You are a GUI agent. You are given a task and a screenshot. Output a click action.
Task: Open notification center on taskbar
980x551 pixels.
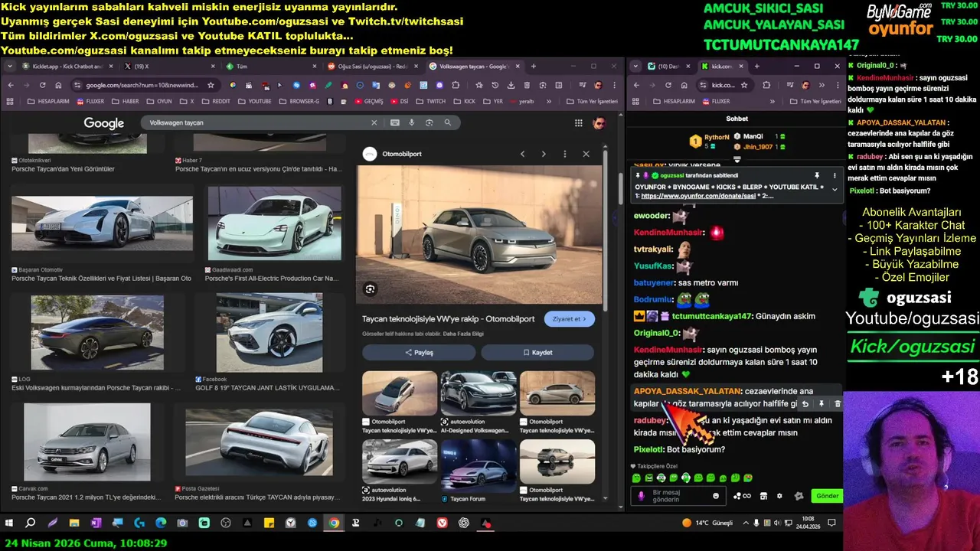pos(832,523)
